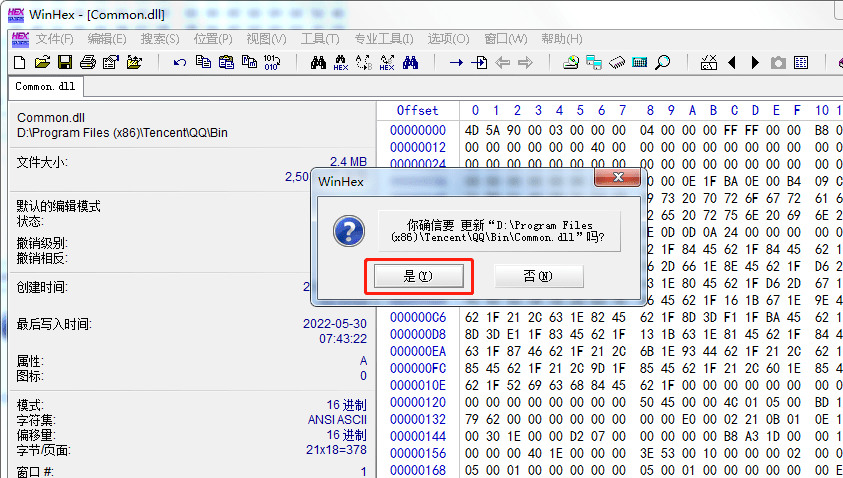
Task: Click the Save floppy disk icon
Action: (65, 62)
